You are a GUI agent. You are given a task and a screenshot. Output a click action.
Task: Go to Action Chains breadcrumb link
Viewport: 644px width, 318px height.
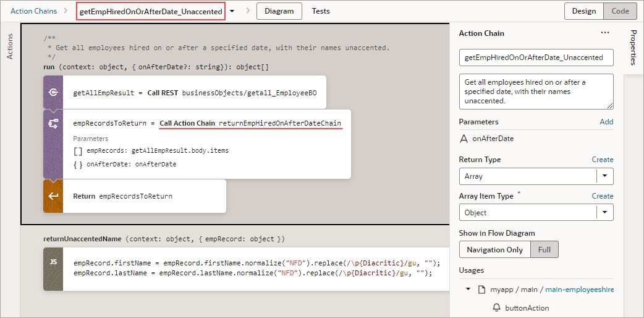tap(33, 11)
